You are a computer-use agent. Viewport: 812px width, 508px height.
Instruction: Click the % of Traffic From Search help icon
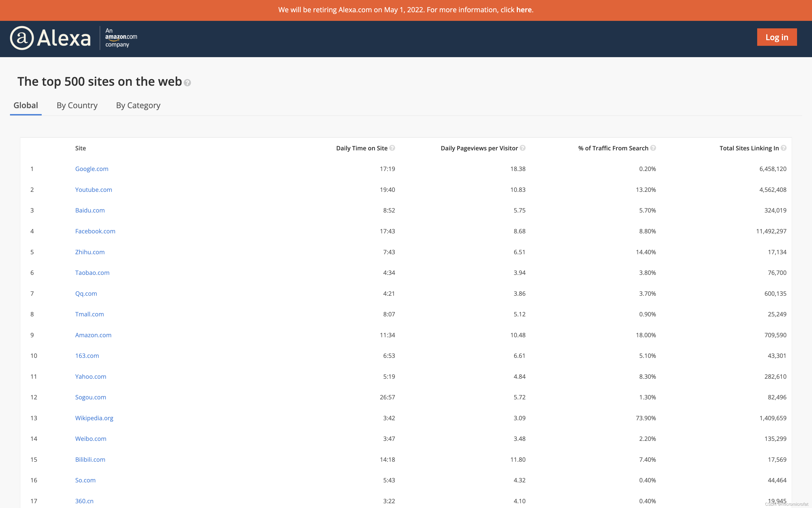tap(653, 148)
